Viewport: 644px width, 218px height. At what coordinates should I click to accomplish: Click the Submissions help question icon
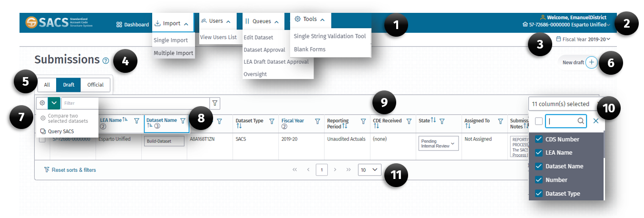106,60
